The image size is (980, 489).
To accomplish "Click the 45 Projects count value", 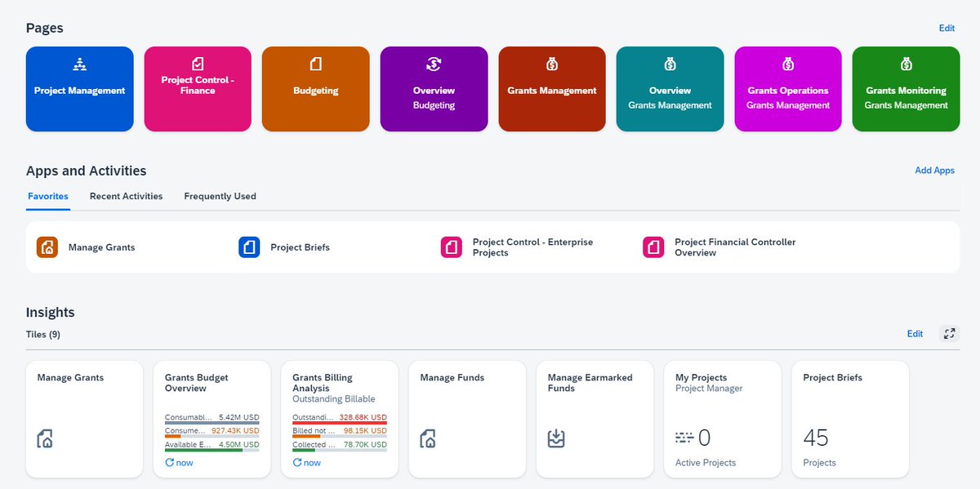I will pos(815,438).
